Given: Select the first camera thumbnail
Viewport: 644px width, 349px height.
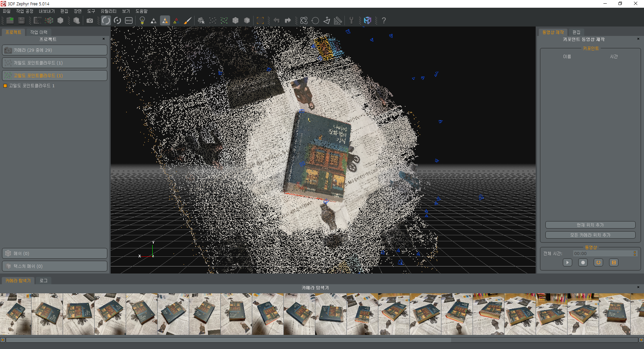Looking at the screenshot, I should 15,314.
